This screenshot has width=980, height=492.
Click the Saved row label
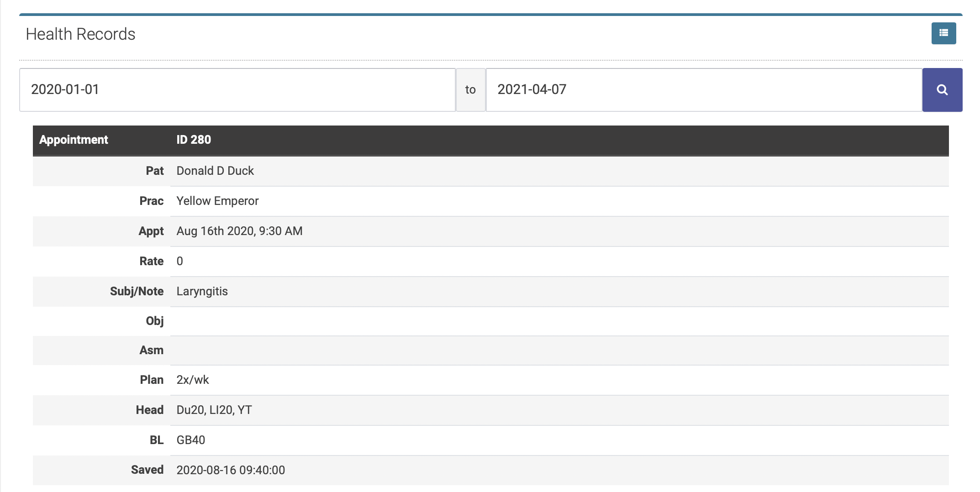tap(147, 470)
